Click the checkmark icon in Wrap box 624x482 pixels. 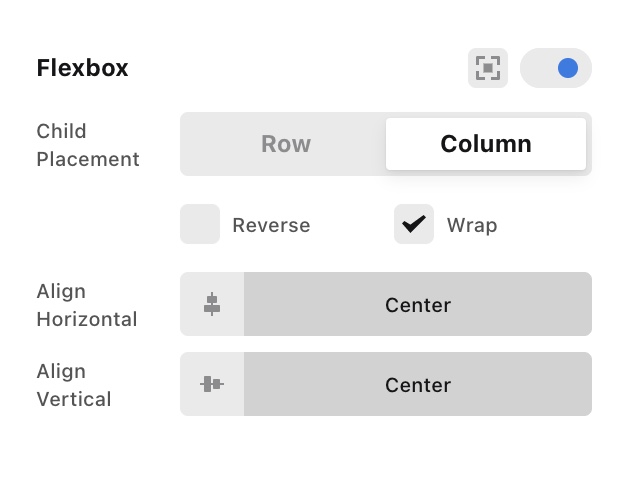tap(413, 225)
